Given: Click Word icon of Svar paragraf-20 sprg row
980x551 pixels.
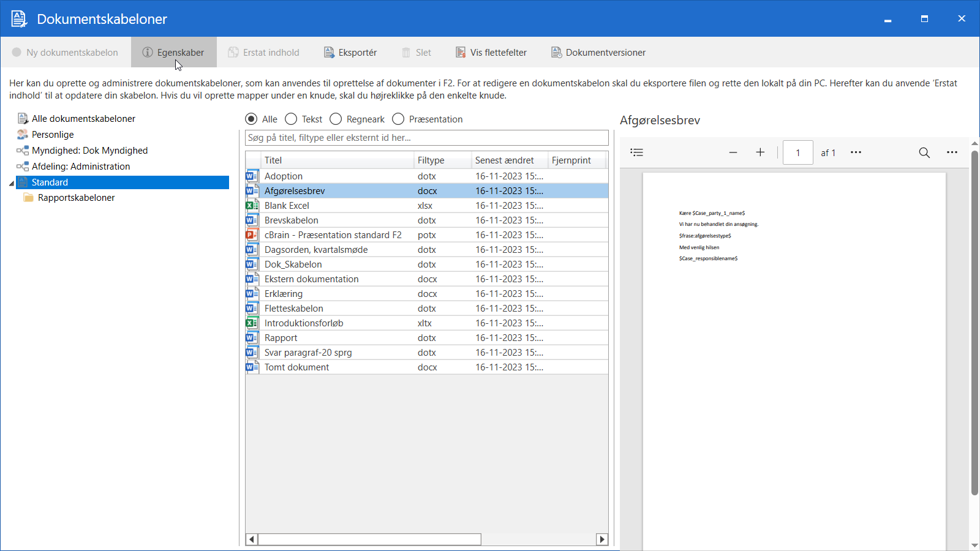Looking at the screenshot, I should (252, 353).
